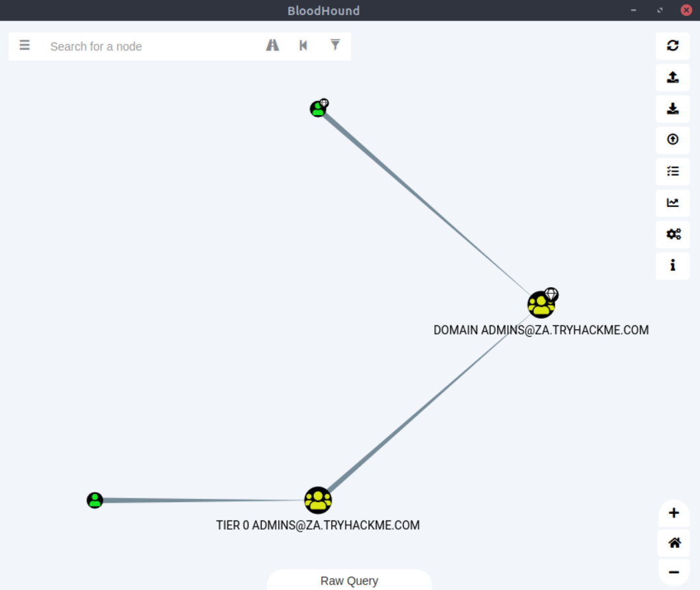
Task: Select the Domain Admins group node
Action: tap(541, 305)
